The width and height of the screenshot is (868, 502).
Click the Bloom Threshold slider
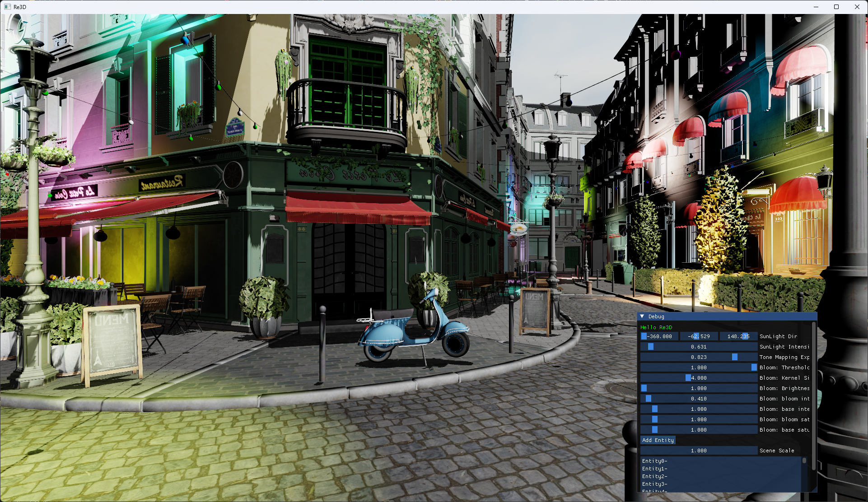click(699, 367)
